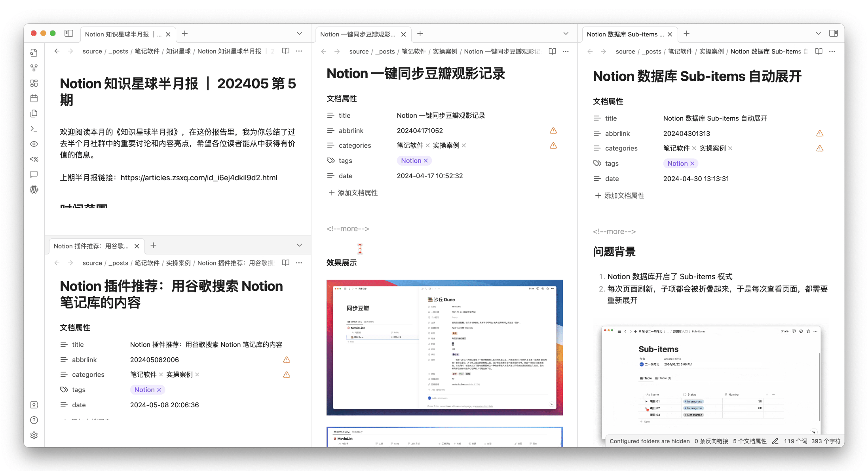Click abbrlink warning icon for 202404171052

click(553, 131)
